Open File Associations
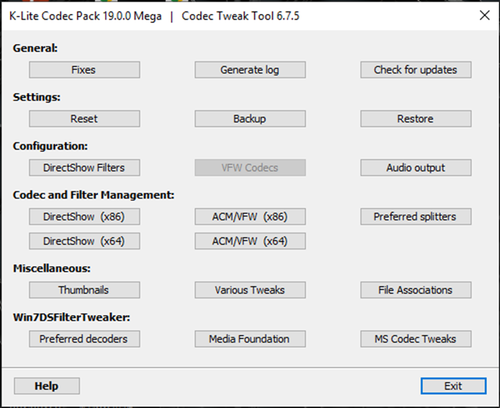This screenshot has width=500, height=408. click(x=416, y=290)
